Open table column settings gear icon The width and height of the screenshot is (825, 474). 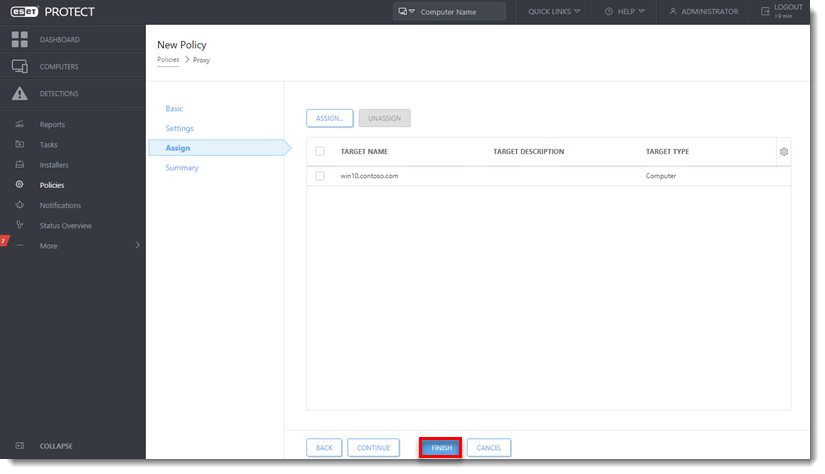coord(783,152)
